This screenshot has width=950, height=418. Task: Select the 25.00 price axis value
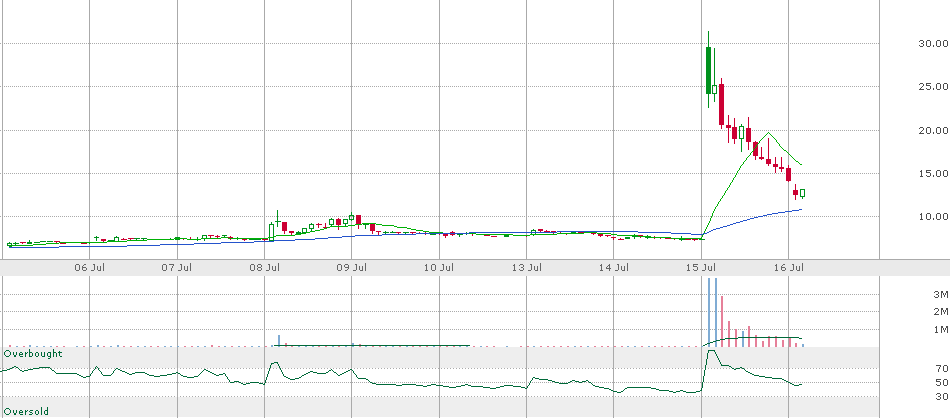pyautogui.click(x=933, y=87)
